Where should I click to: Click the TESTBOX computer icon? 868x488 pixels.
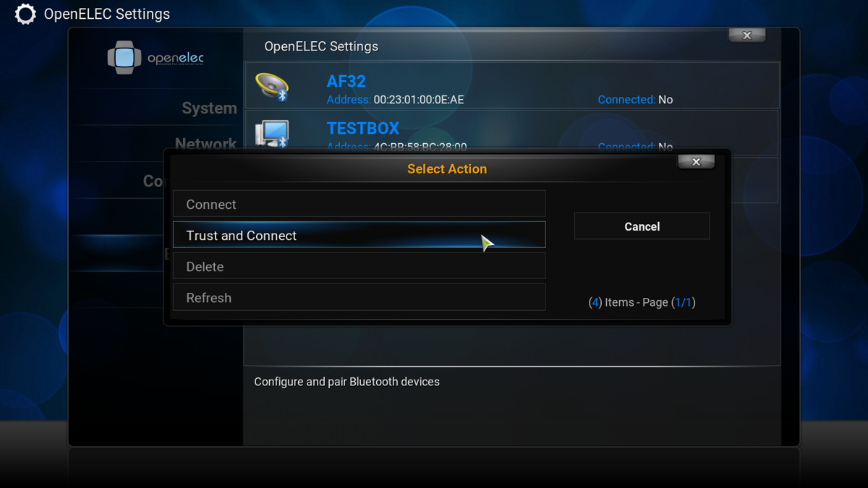click(x=271, y=131)
